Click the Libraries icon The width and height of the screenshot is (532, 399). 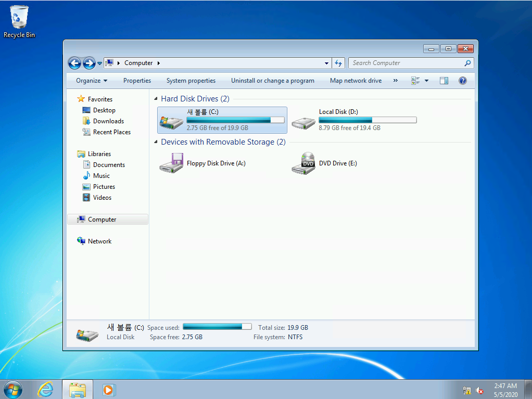pyautogui.click(x=81, y=154)
